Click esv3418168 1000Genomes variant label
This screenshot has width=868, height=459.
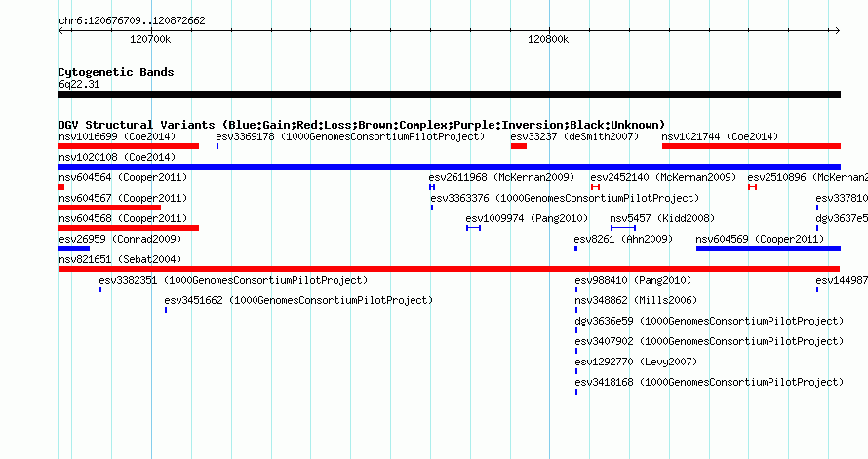(x=709, y=382)
